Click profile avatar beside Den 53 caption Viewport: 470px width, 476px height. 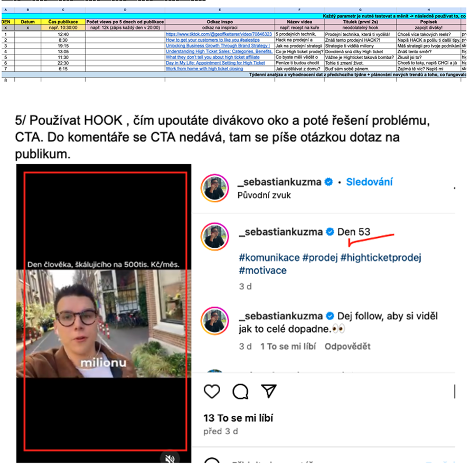214,237
